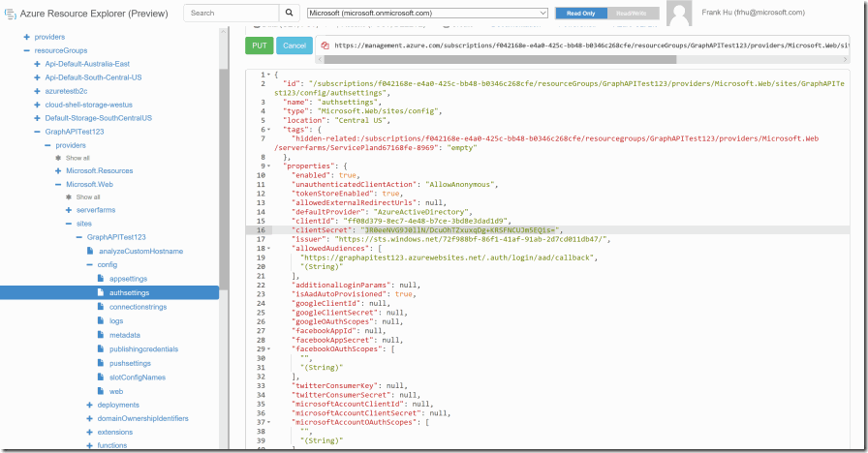This screenshot has width=868, height=453.
Task: Collapse the resourceGroups node
Action: pyautogui.click(x=26, y=50)
